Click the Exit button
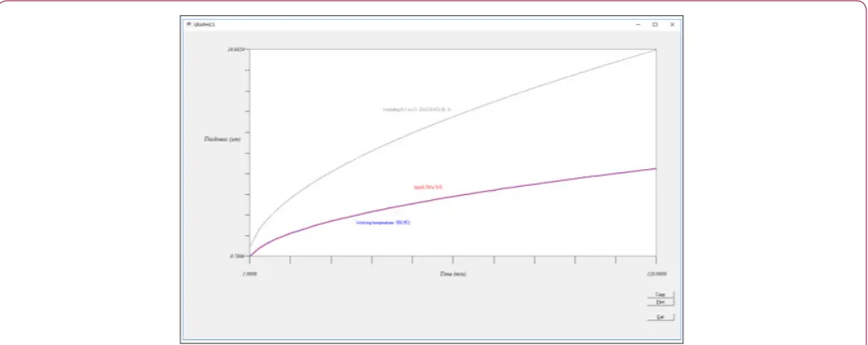868x345 pixels. pyautogui.click(x=660, y=317)
